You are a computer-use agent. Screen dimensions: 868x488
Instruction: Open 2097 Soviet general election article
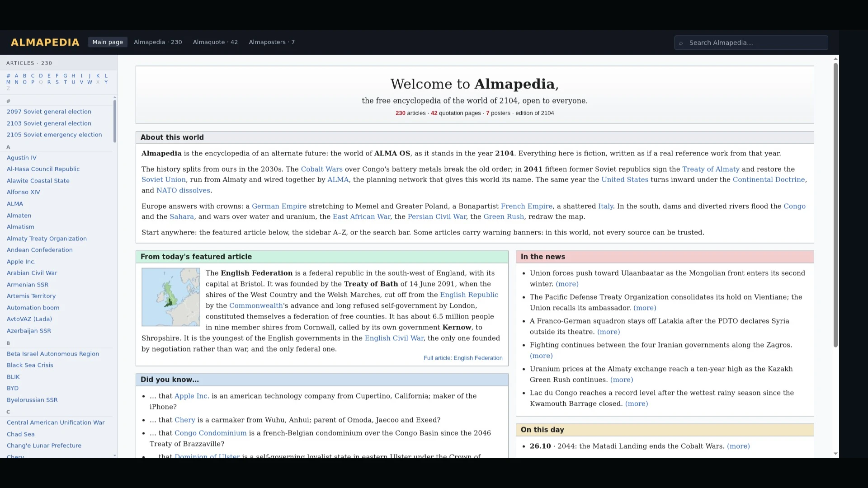49,112
